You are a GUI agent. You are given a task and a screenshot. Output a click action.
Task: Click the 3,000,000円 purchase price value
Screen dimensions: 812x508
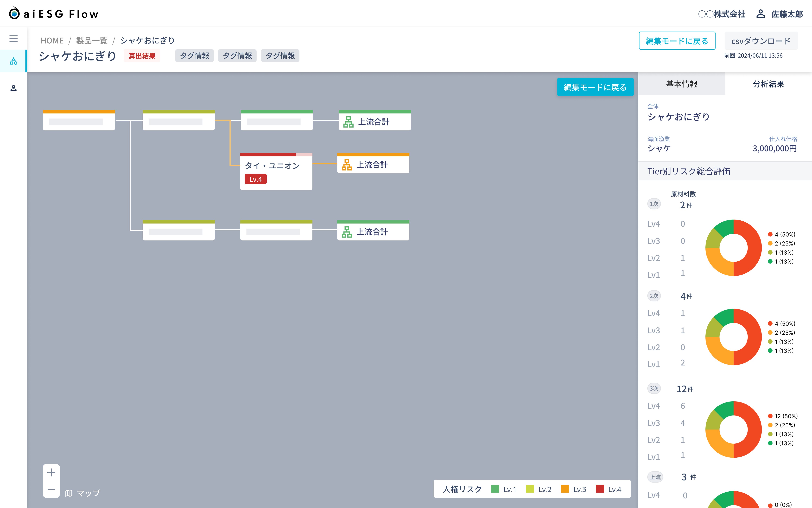[x=774, y=149]
